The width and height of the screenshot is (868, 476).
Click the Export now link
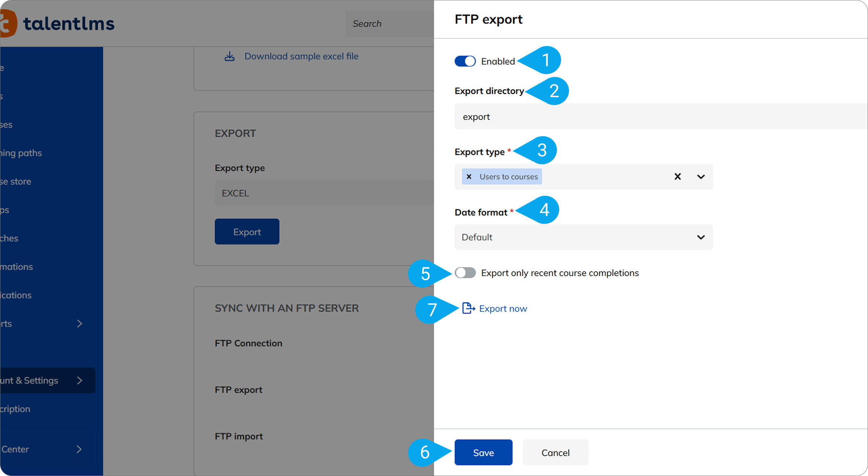[x=503, y=309]
